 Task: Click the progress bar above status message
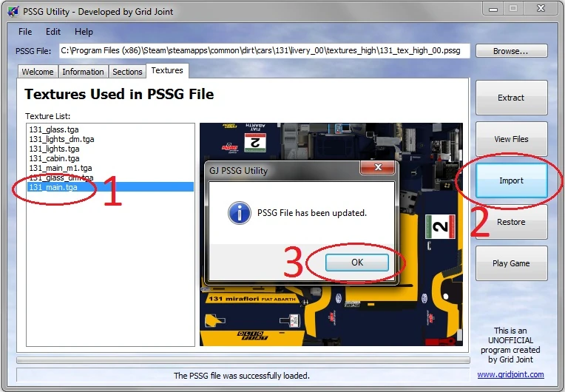[243, 360]
